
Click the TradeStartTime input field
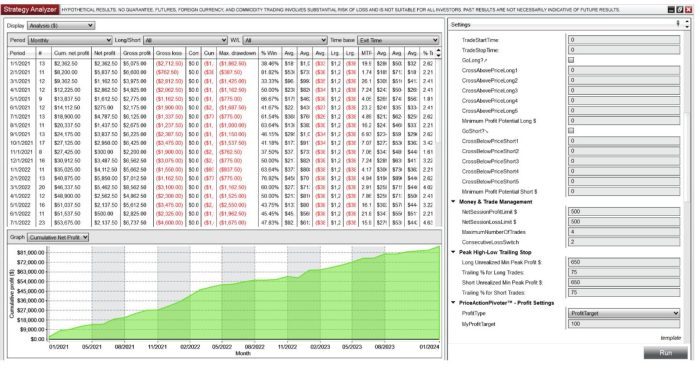pos(624,40)
